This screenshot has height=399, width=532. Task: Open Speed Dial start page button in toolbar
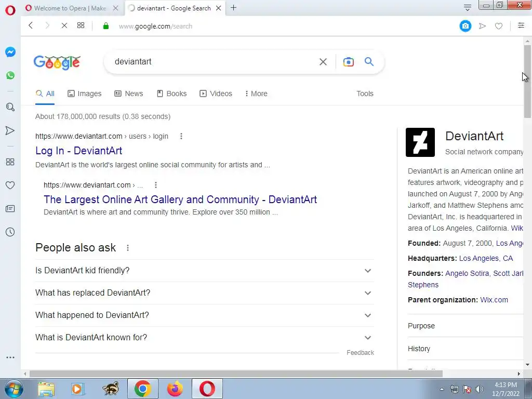81,25
